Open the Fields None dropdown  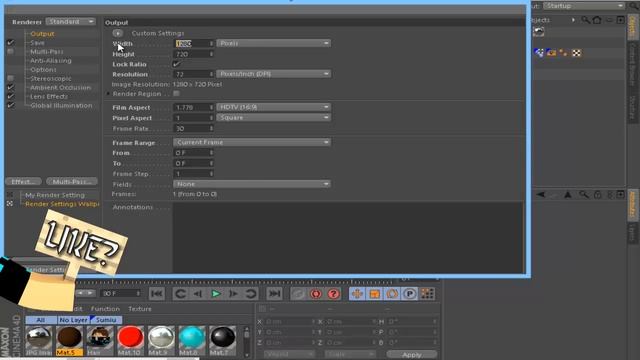click(x=252, y=184)
